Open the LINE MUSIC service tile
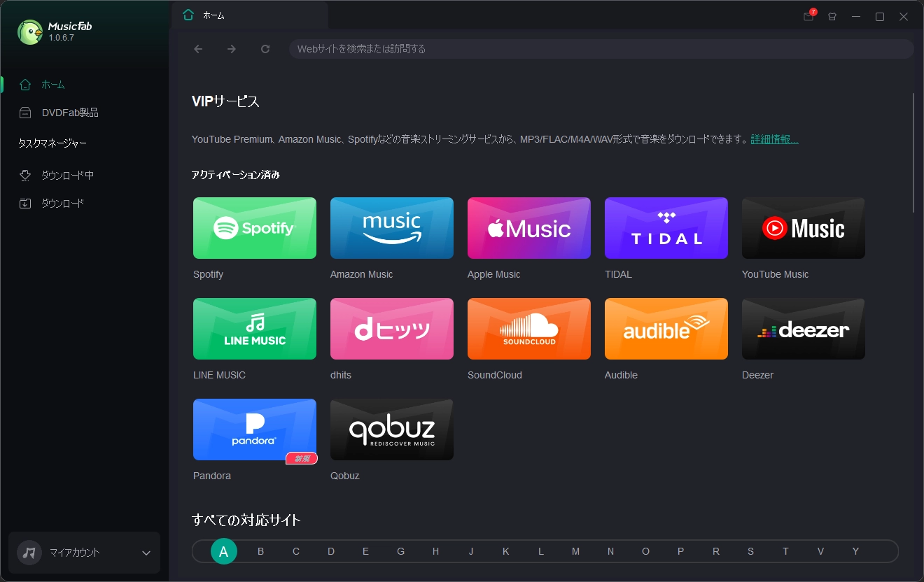Viewport: 924px width, 582px height. point(255,329)
